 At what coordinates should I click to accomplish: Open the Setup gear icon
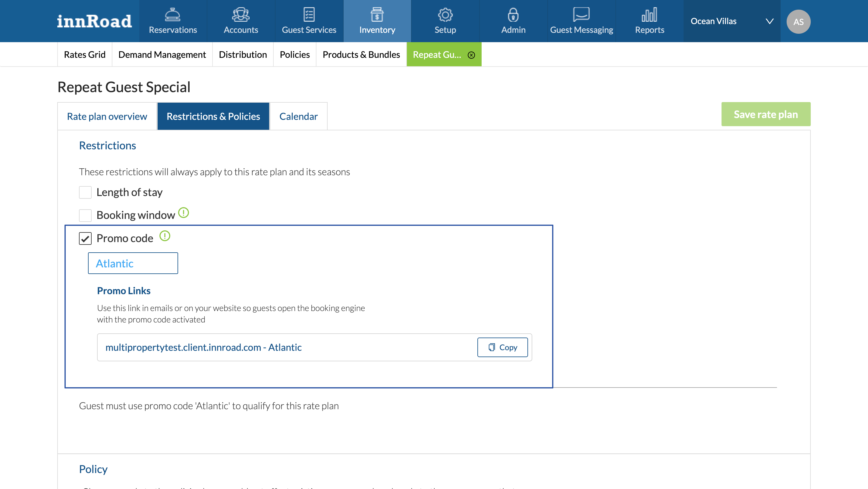point(445,15)
